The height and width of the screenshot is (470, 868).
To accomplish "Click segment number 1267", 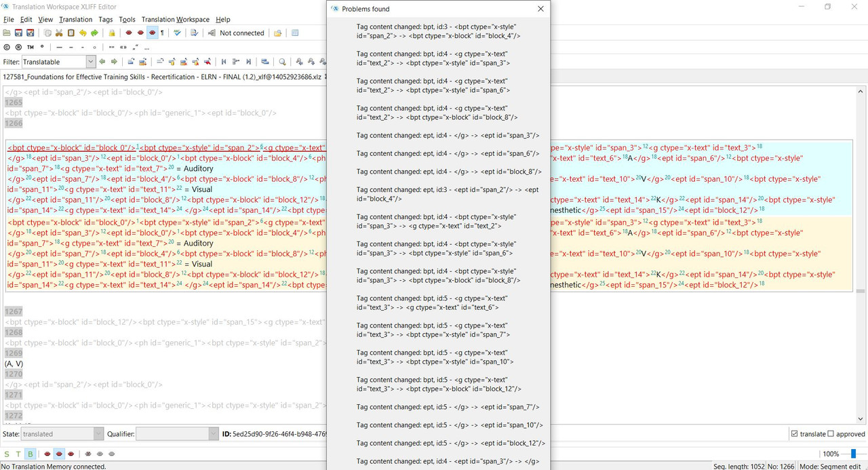I will click(14, 311).
